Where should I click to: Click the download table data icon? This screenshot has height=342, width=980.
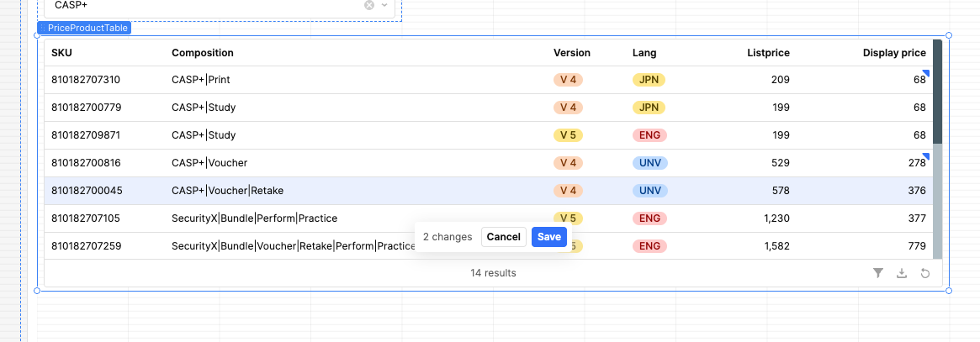pos(902,273)
